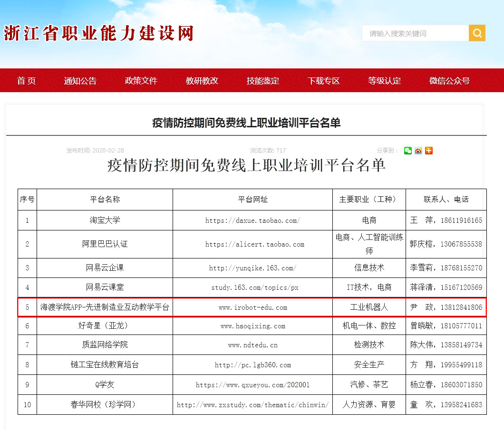Select contact 郭庆榕 13067855538
Viewport: 504px width, 430px height.
pos(446,244)
